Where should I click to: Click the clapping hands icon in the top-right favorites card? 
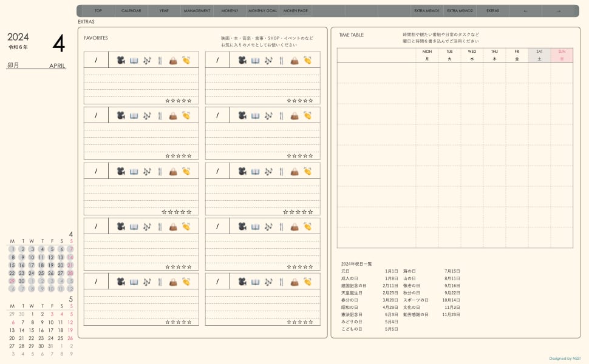tap(307, 60)
